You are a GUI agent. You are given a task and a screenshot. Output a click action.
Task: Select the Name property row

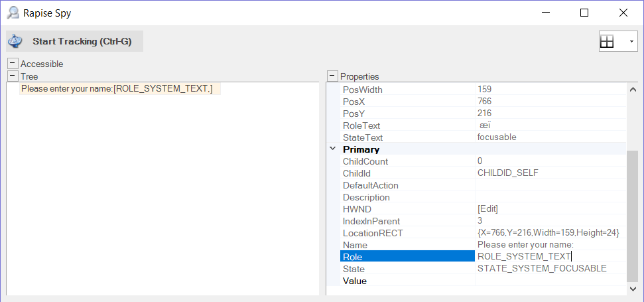[407, 245]
